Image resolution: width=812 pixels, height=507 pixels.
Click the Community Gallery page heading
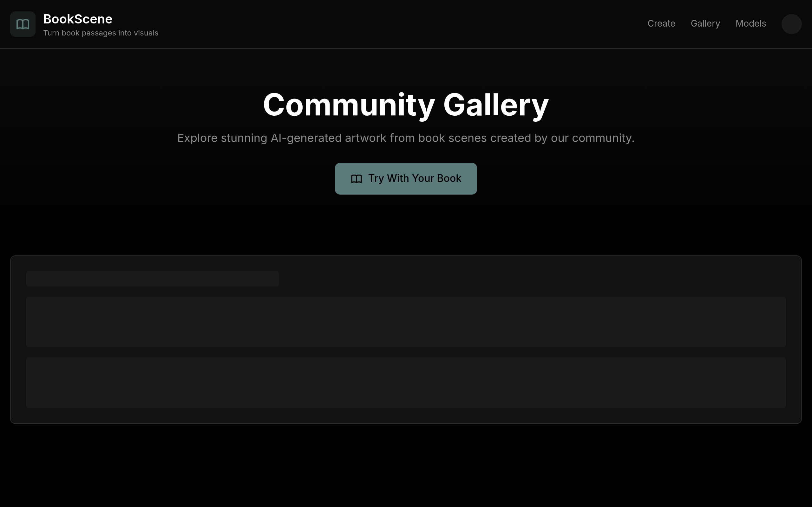click(406, 105)
